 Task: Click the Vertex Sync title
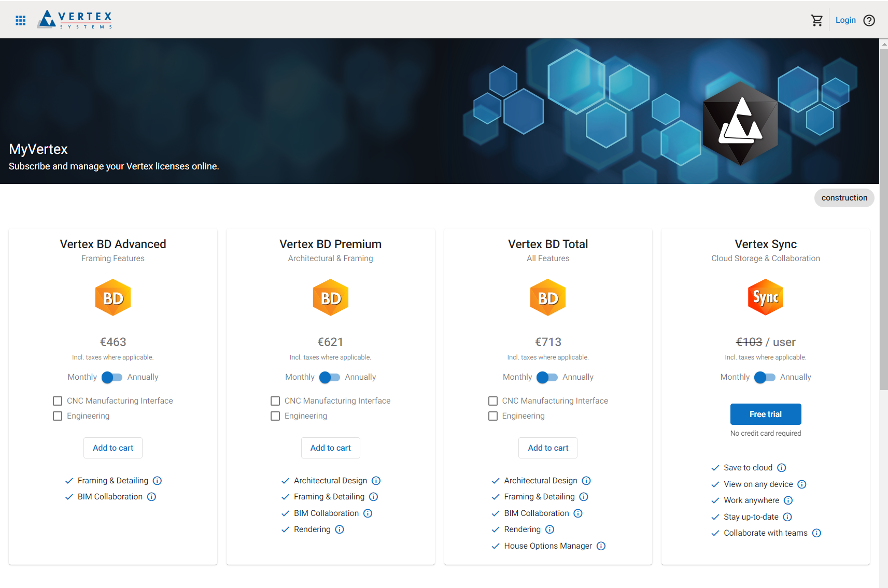point(766,244)
